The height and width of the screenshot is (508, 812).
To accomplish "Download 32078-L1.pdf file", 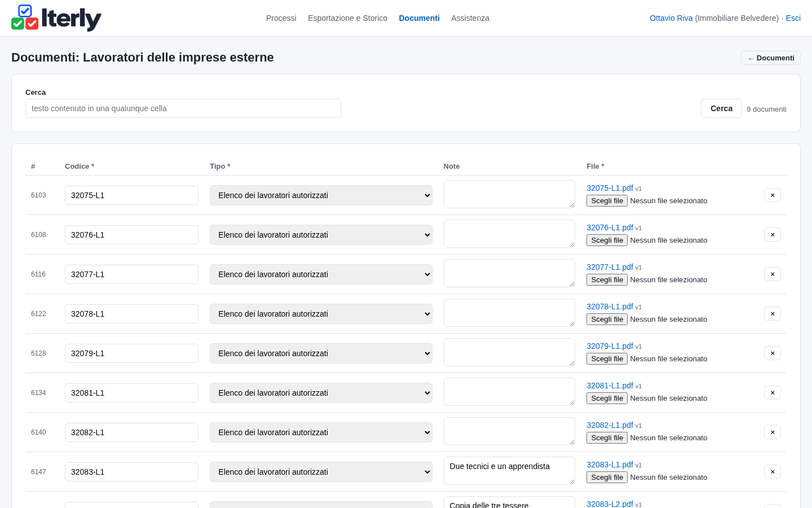I will click(610, 306).
